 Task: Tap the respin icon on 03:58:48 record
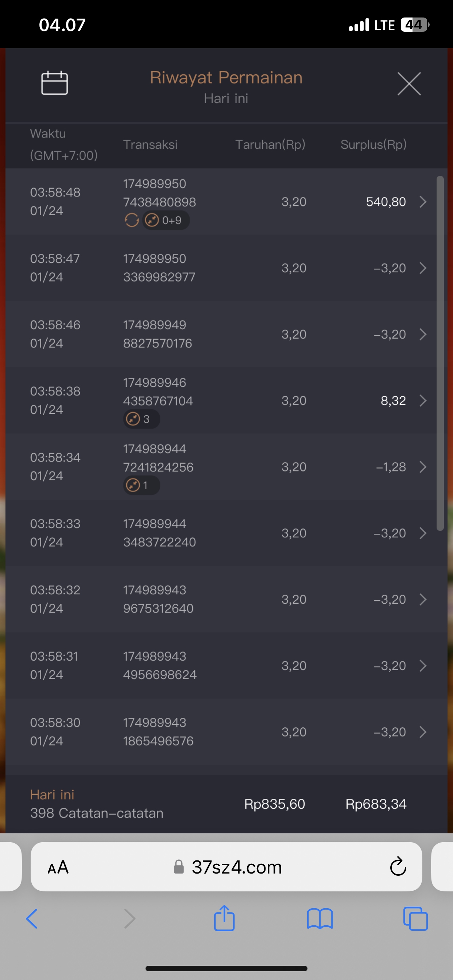click(132, 220)
